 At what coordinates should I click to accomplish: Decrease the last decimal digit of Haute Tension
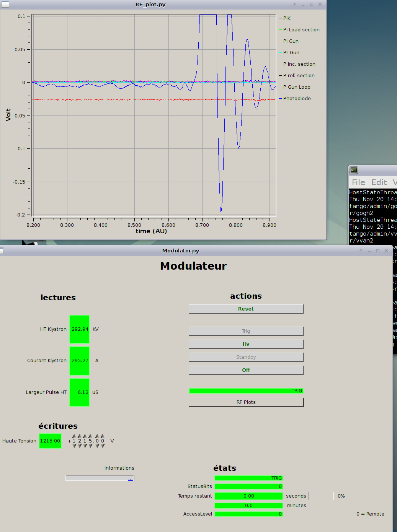click(103, 446)
